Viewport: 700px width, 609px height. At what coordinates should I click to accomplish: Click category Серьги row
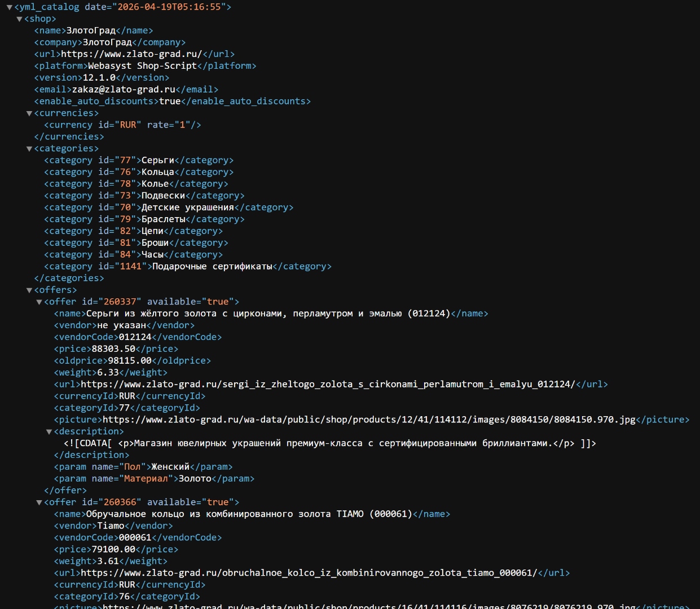(139, 161)
